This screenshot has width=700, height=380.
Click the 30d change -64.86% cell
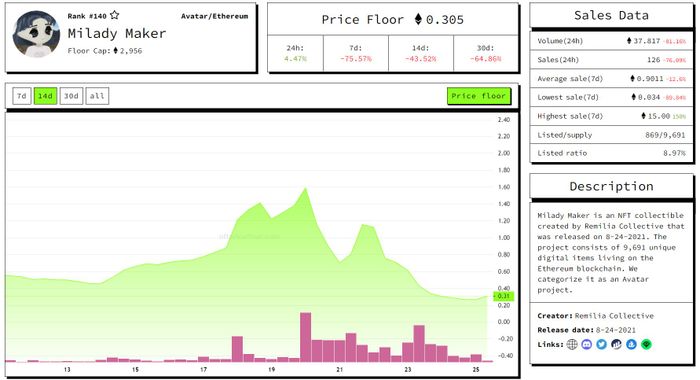point(486,53)
